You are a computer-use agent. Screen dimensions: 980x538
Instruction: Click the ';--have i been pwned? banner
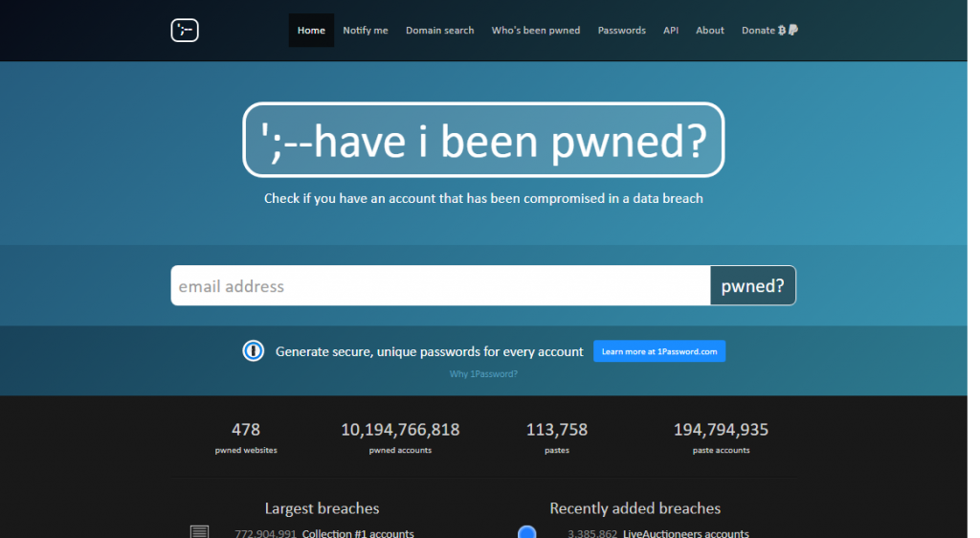point(483,140)
